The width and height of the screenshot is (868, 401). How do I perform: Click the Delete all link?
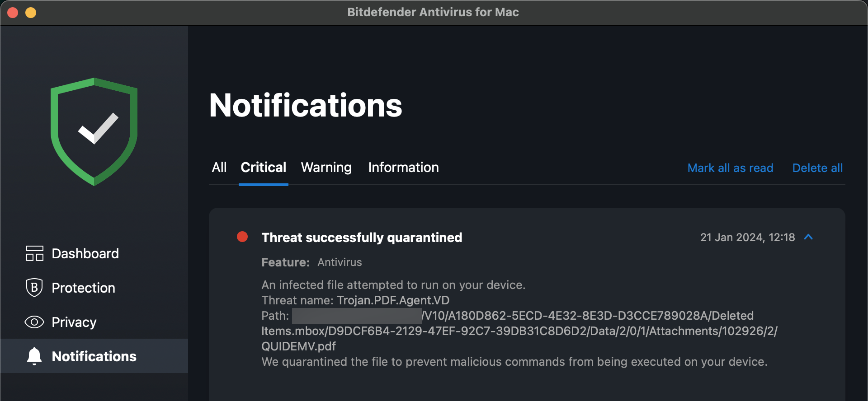tap(818, 168)
